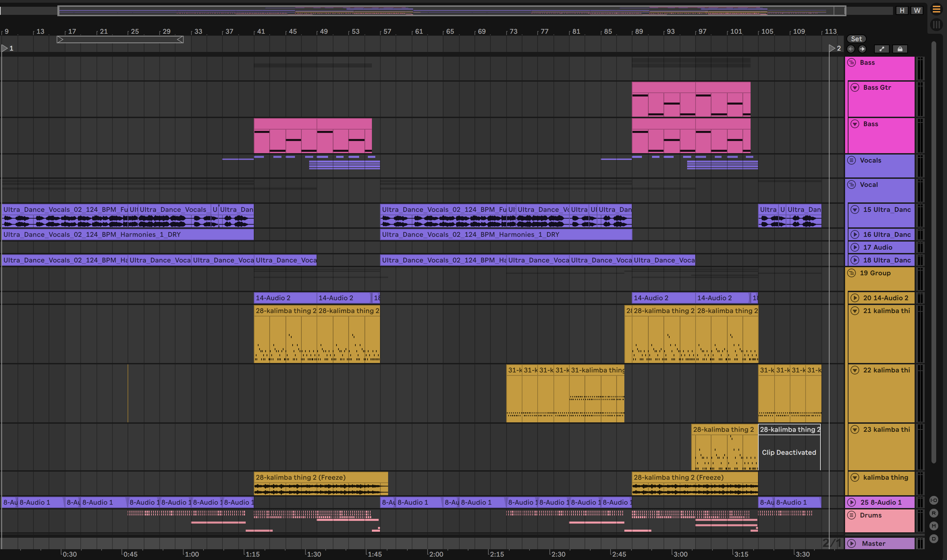Toggle the I-O section visibility
The width and height of the screenshot is (947, 560).
[934, 500]
